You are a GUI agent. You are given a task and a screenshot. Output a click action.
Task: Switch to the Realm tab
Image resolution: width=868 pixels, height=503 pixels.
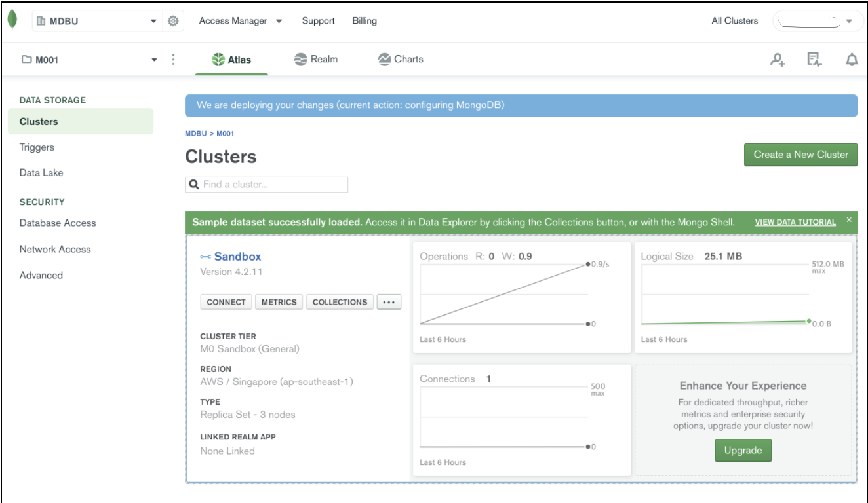point(316,60)
